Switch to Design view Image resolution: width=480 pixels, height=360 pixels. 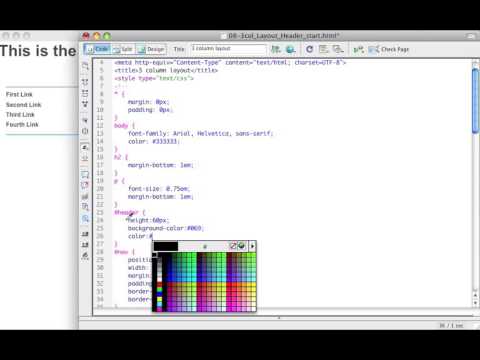pos(151,49)
